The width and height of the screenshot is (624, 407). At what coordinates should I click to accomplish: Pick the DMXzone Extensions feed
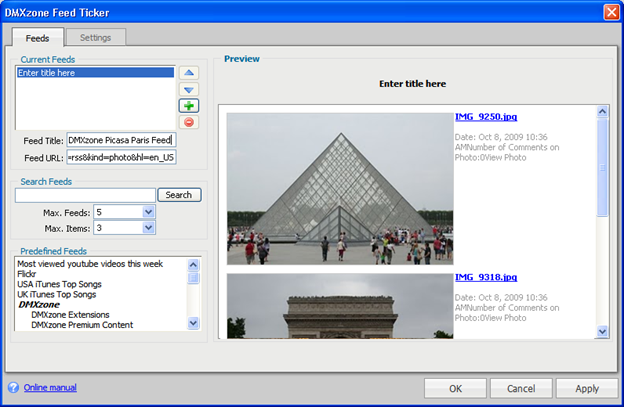click(x=70, y=315)
